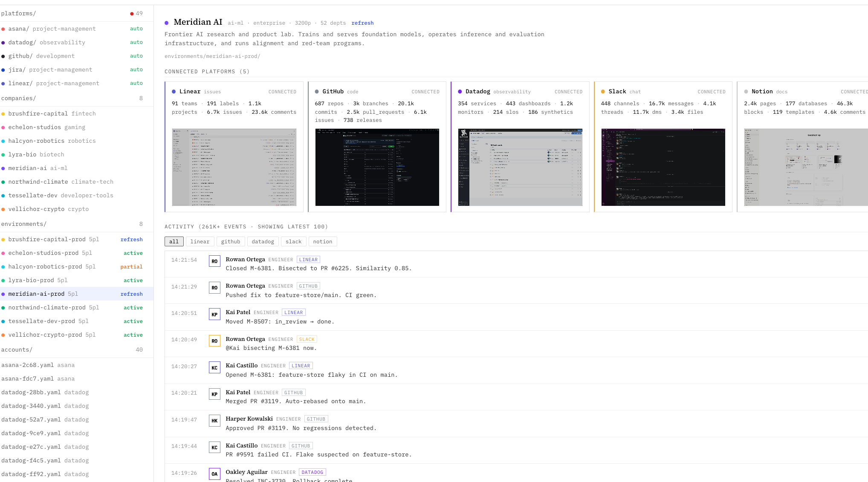The image size is (868, 482).
Task: Collapse the accounts/ section header
Action: point(17,350)
